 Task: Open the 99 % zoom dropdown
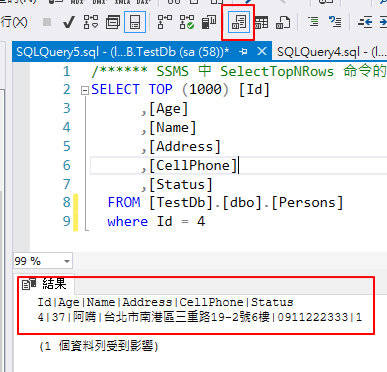pos(67,261)
